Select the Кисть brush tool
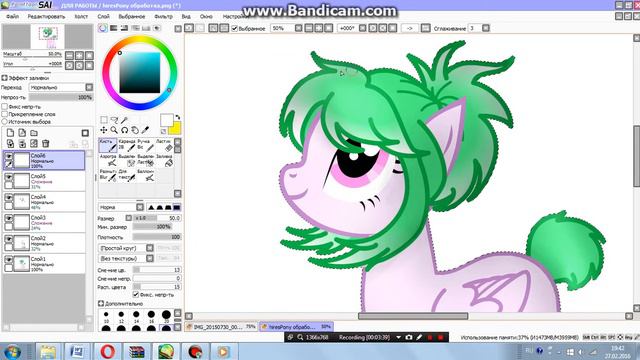The width and height of the screenshot is (640, 360). (x=108, y=145)
